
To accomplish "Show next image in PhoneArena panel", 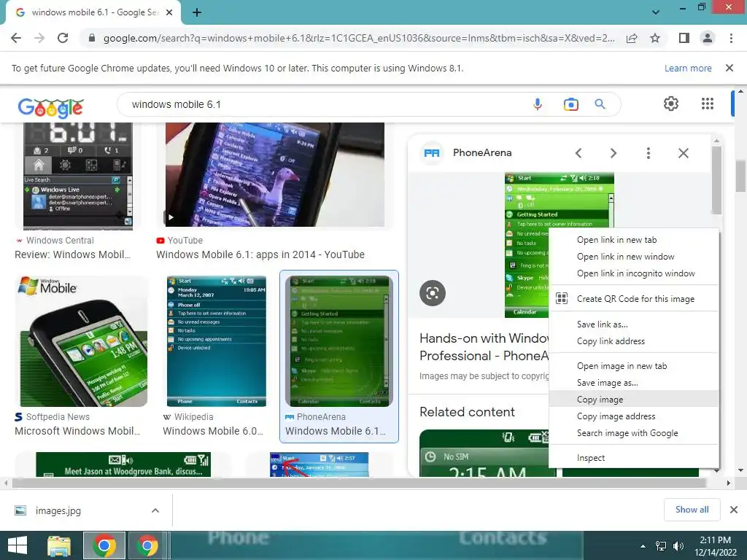I will tap(613, 153).
